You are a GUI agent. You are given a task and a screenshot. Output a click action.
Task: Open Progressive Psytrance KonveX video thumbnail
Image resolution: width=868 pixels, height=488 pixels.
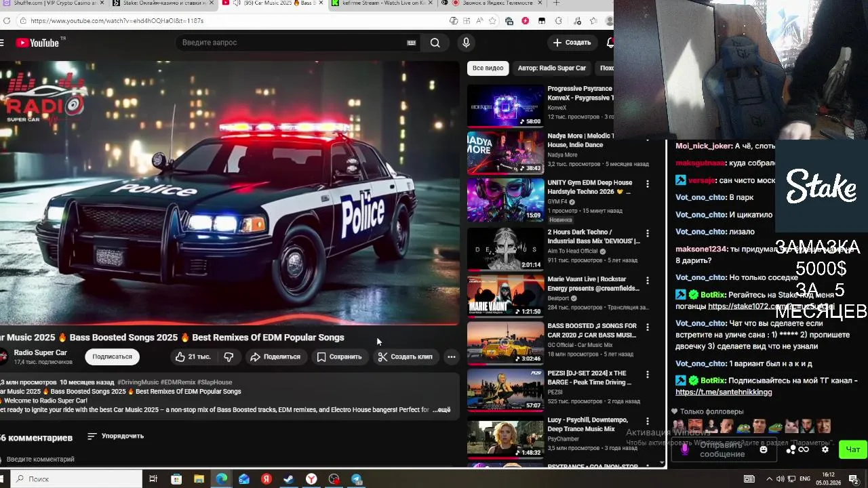[x=505, y=106]
